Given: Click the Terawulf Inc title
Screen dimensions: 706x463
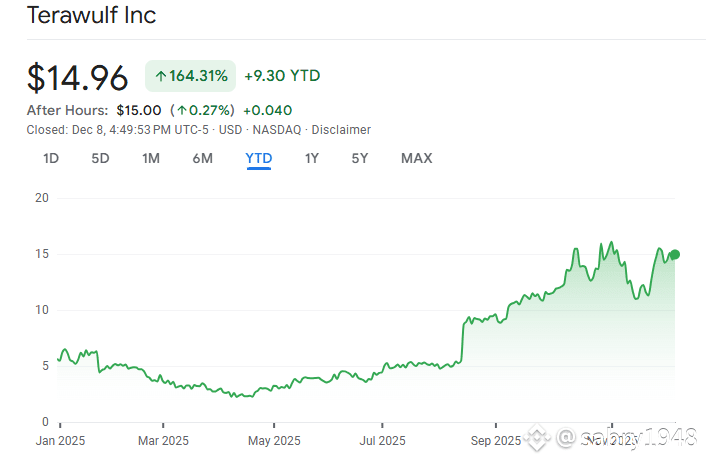Looking at the screenshot, I should tap(90, 16).
